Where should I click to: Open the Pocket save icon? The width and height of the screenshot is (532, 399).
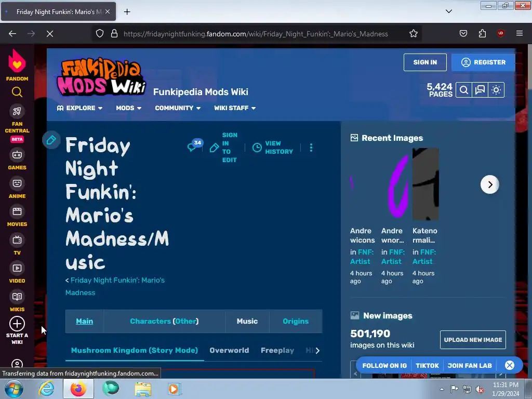tap(463, 33)
